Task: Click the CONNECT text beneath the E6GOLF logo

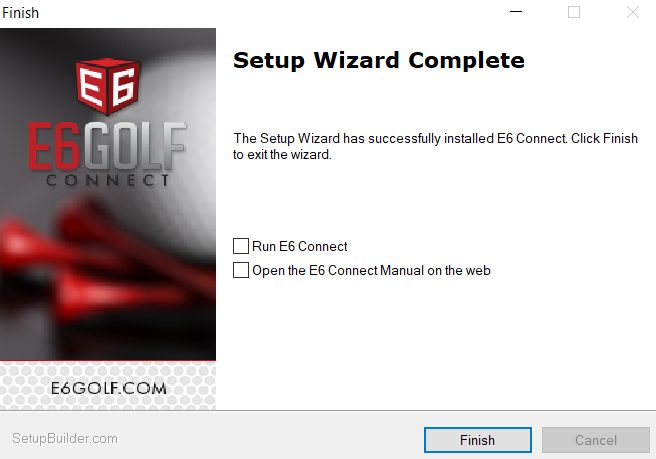Action: tap(108, 181)
